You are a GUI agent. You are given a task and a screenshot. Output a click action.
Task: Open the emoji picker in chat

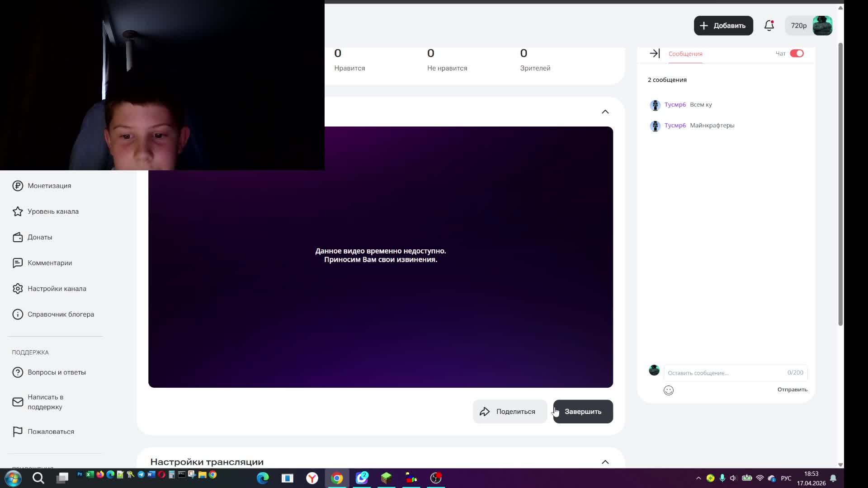pyautogui.click(x=669, y=390)
